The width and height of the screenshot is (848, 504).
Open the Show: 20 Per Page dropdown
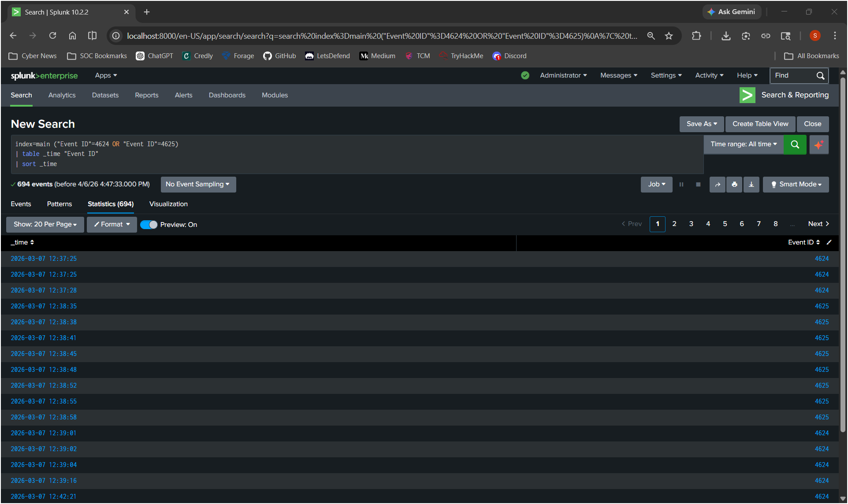[45, 225]
